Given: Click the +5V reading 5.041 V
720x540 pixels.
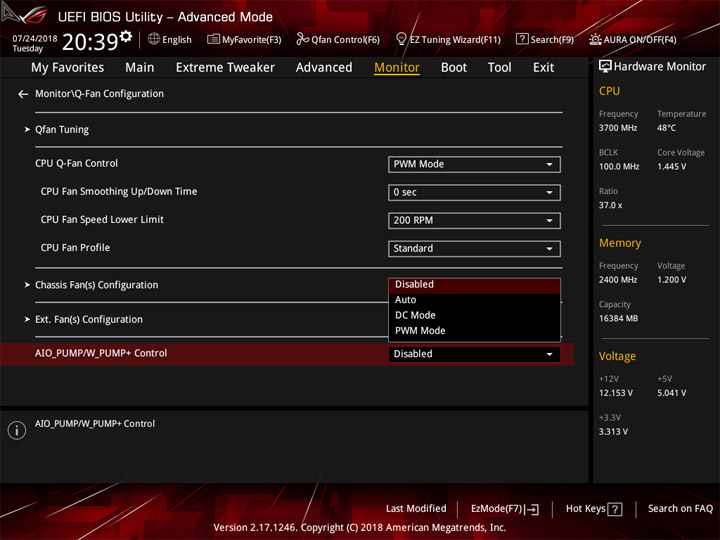Looking at the screenshot, I should click(672, 393).
